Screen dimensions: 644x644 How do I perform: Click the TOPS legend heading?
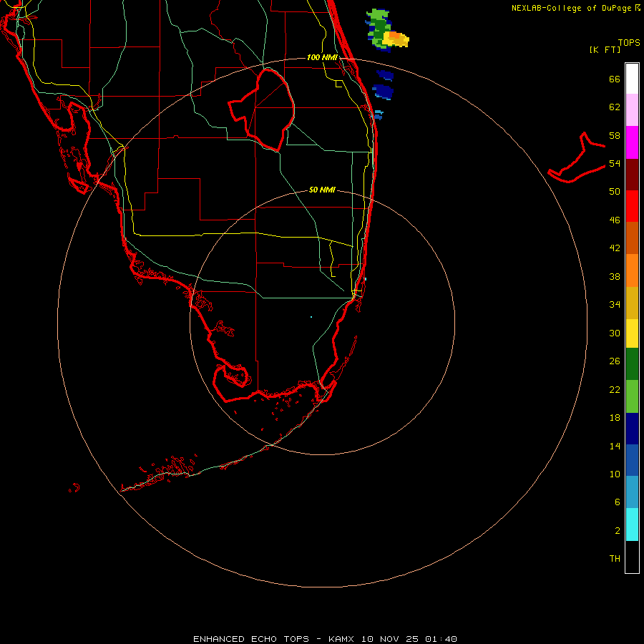coord(629,42)
